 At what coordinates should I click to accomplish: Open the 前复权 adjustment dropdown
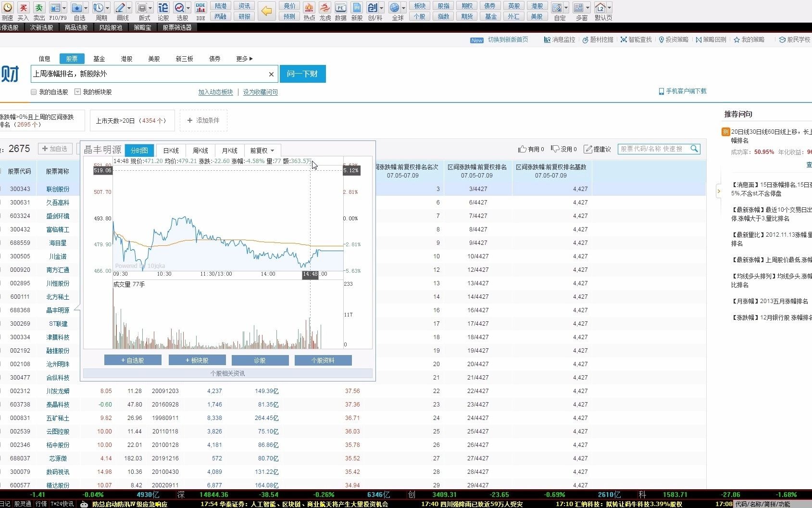pyautogui.click(x=262, y=151)
